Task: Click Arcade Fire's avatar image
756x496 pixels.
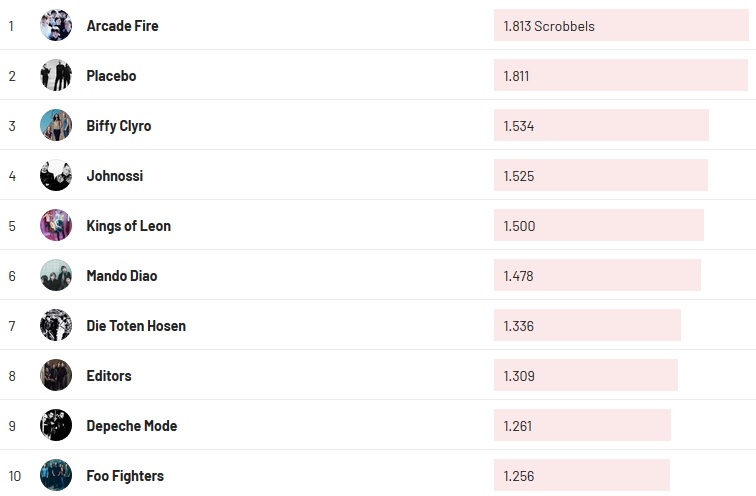Action: (56, 25)
